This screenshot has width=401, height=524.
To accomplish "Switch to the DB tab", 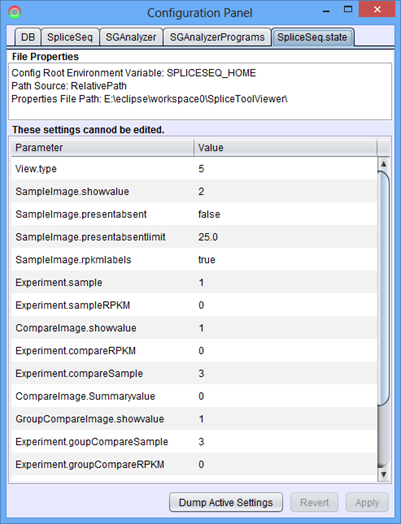I will coord(28,37).
